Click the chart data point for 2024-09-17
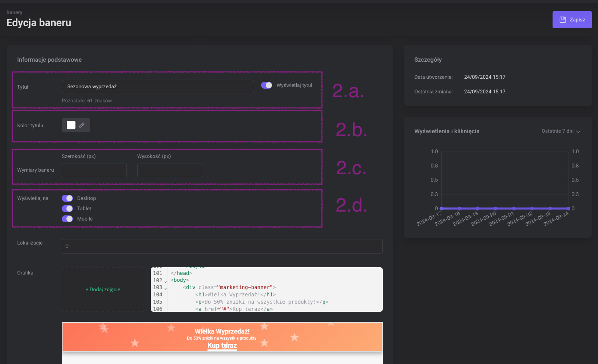The width and height of the screenshot is (598, 364). click(x=441, y=209)
